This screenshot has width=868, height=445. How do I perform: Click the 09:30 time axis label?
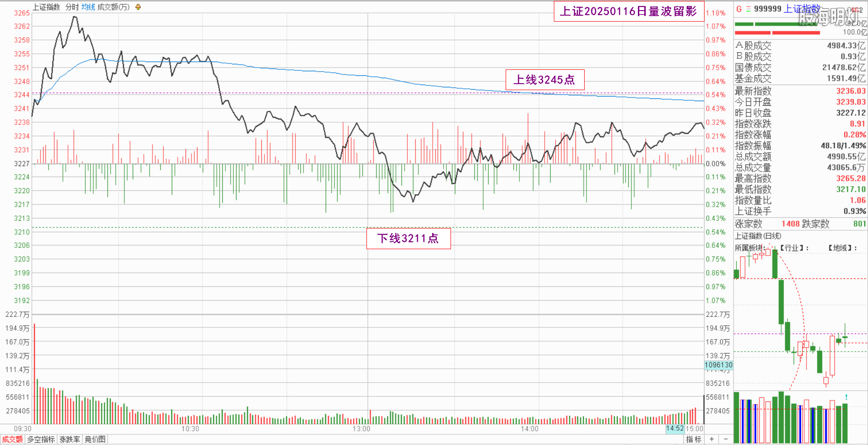coord(23,428)
